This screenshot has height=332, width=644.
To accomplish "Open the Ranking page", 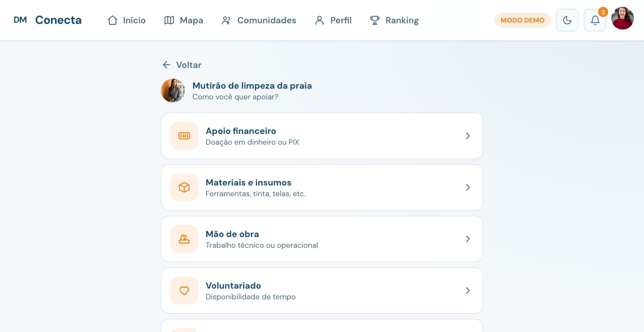I will point(394,20).
